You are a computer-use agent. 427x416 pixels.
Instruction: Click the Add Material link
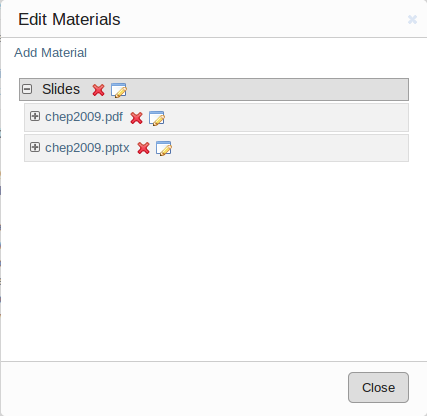[50, 53]
